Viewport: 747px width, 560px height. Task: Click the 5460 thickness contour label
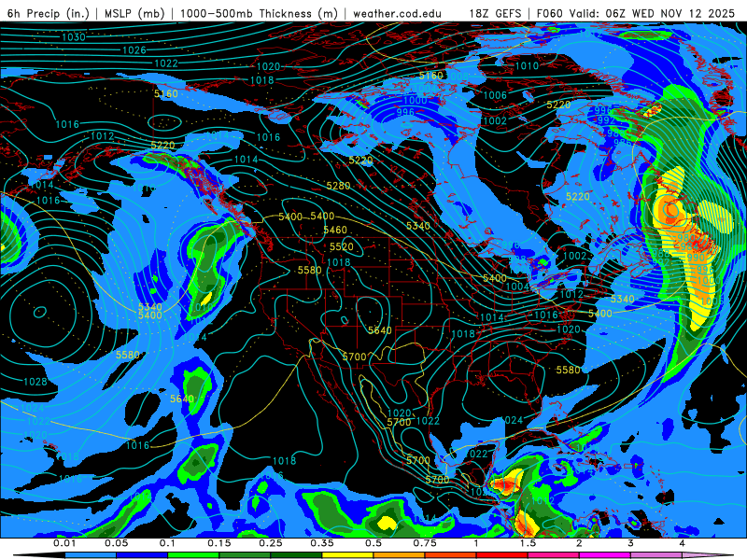335,230
